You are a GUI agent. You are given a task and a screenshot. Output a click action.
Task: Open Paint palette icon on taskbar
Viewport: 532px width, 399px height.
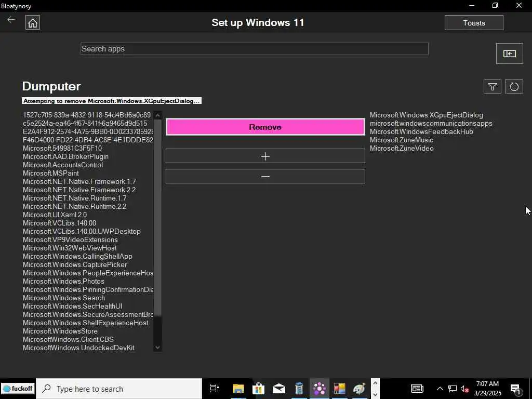pyautogui.click(x=359, y=389)
